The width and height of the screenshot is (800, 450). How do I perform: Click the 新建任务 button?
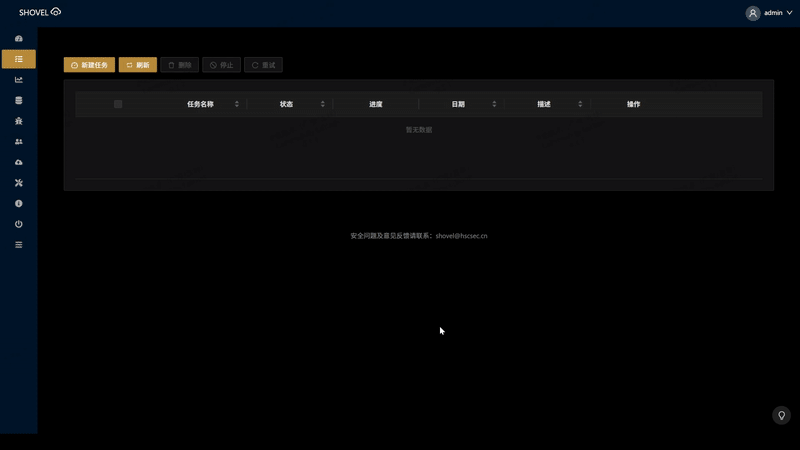(89, 65)
